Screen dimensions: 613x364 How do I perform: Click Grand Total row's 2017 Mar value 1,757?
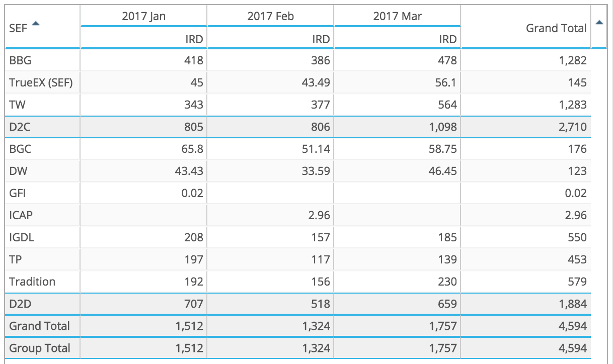point(443,326)
